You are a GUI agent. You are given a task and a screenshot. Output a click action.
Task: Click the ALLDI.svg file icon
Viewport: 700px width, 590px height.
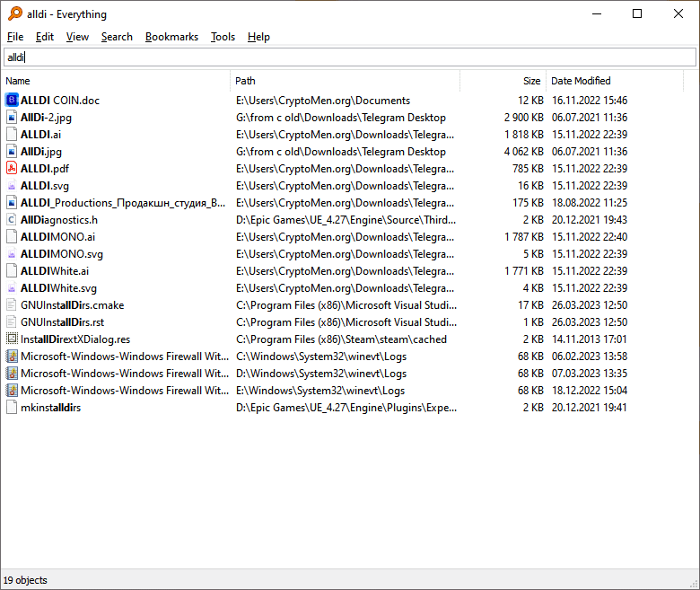12,185
